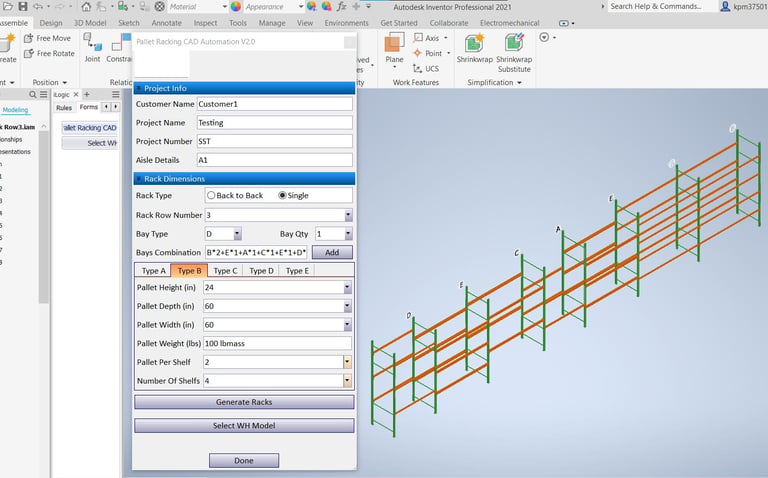Open Number Of Shelfs dropdown
This screenshot has height=478, width=768.
coord(347,381)
